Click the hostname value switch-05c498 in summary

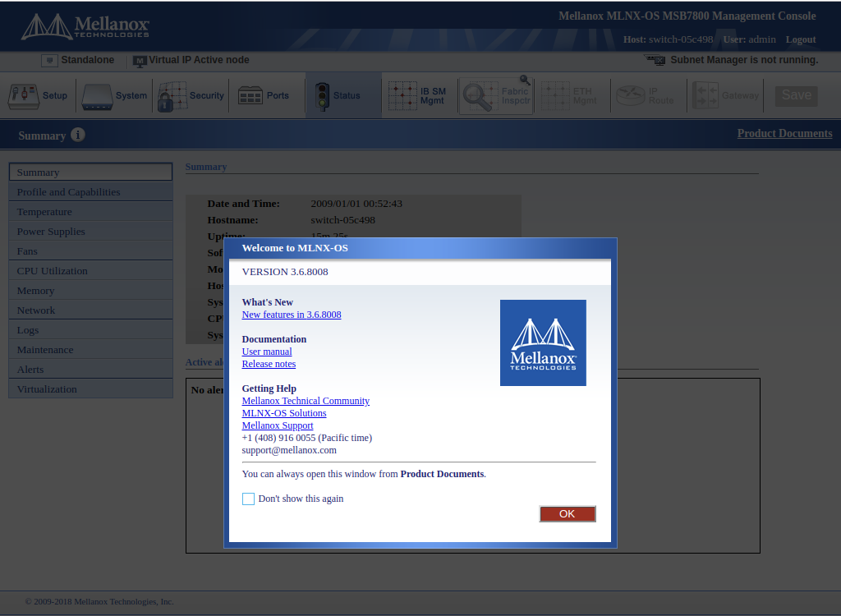point(342,220)
